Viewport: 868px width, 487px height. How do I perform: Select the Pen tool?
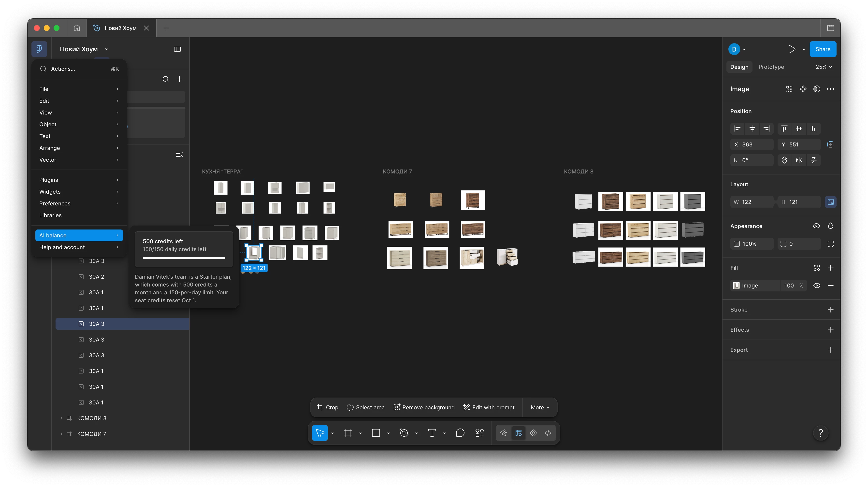coord(404,433)
